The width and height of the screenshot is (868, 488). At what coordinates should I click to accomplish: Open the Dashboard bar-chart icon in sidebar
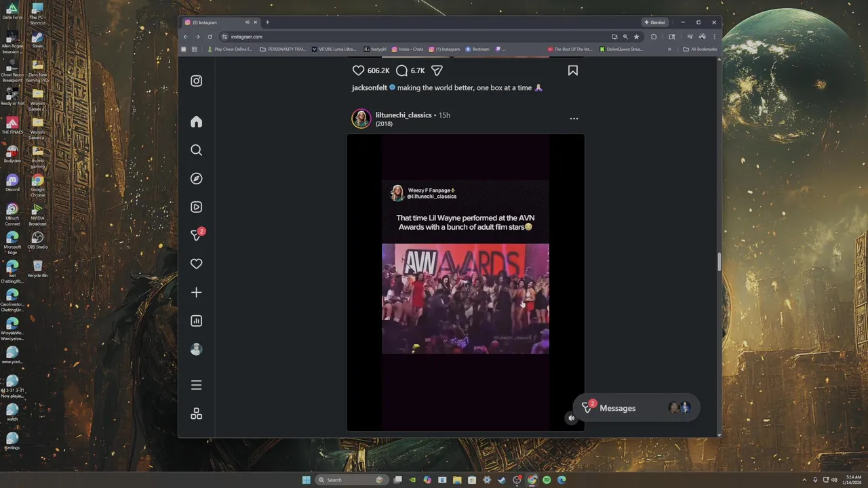(x=196, y=321)
